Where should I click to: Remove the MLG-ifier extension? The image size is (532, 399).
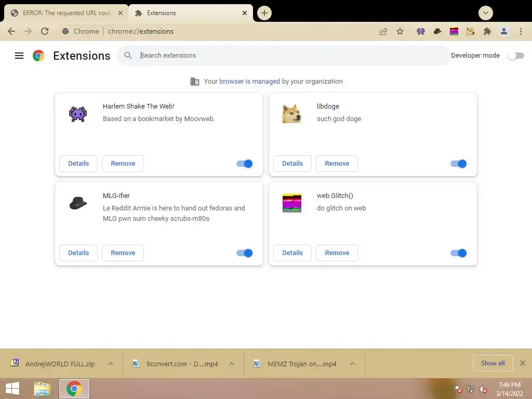tap(123, 253)
